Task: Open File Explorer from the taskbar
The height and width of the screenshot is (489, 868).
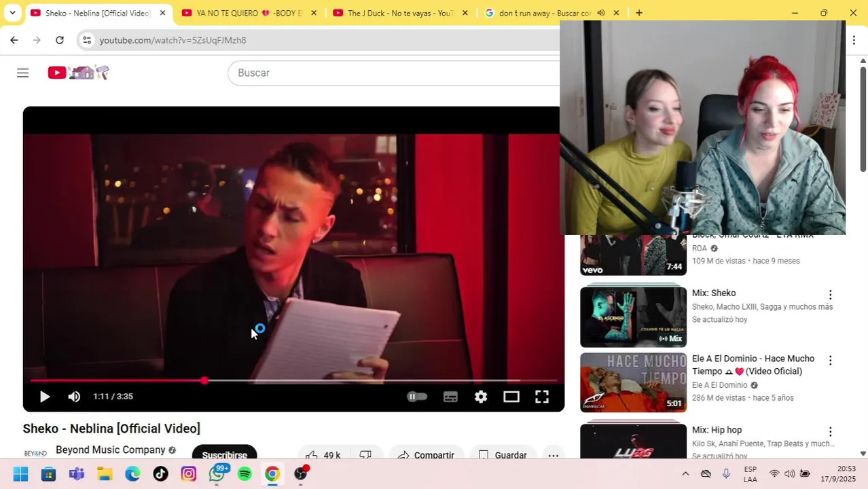Action: 104,474
